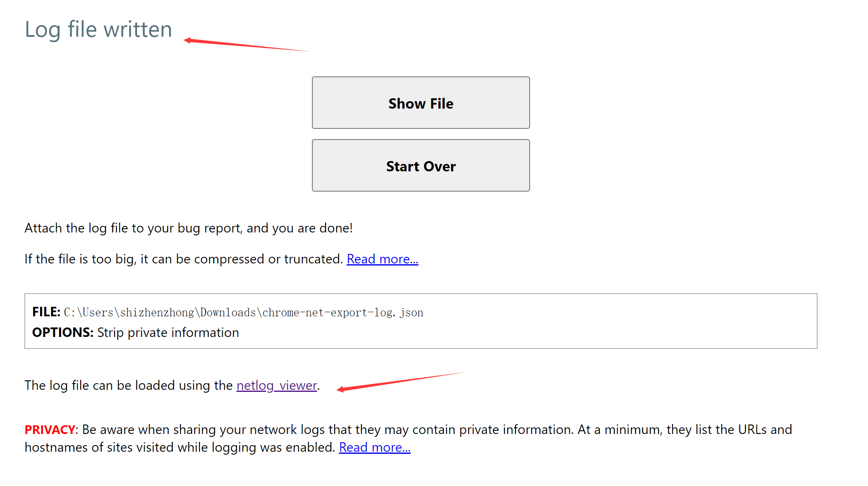The height and width of the screenshot is (486, 868).
Task: Open Read more link in privacy notice
Action: point(374,447)
